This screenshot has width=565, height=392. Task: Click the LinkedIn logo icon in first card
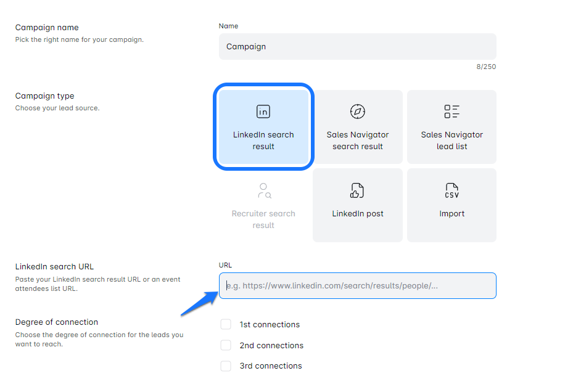click(x=263, y=112)
